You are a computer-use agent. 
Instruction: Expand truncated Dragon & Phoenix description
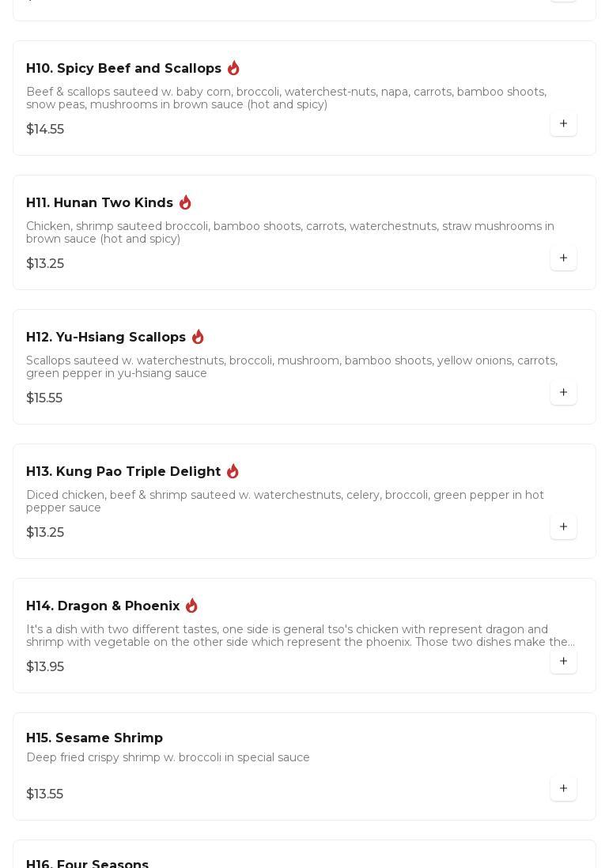coord(301,636)
